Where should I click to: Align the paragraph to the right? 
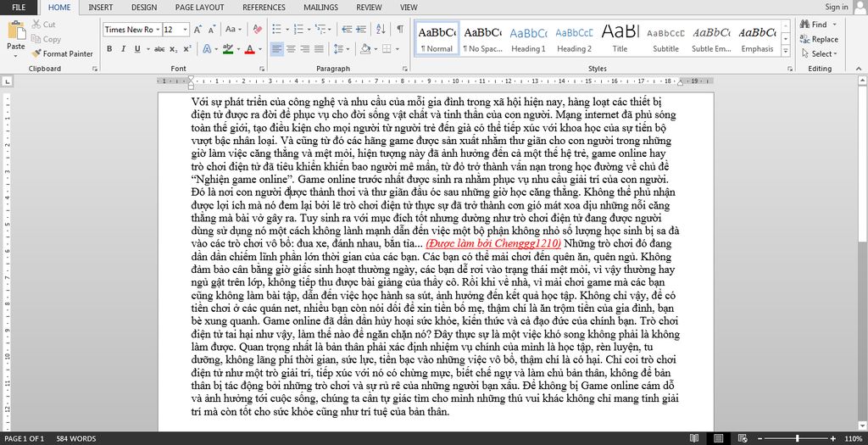point(305,48)
